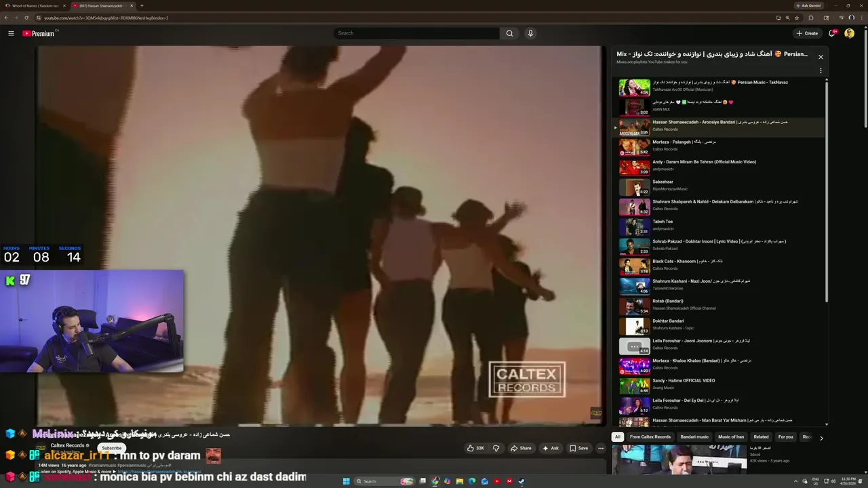Click the Ask Gemini button
Viewport: 868px width, 488px height.
pos(808,5)
